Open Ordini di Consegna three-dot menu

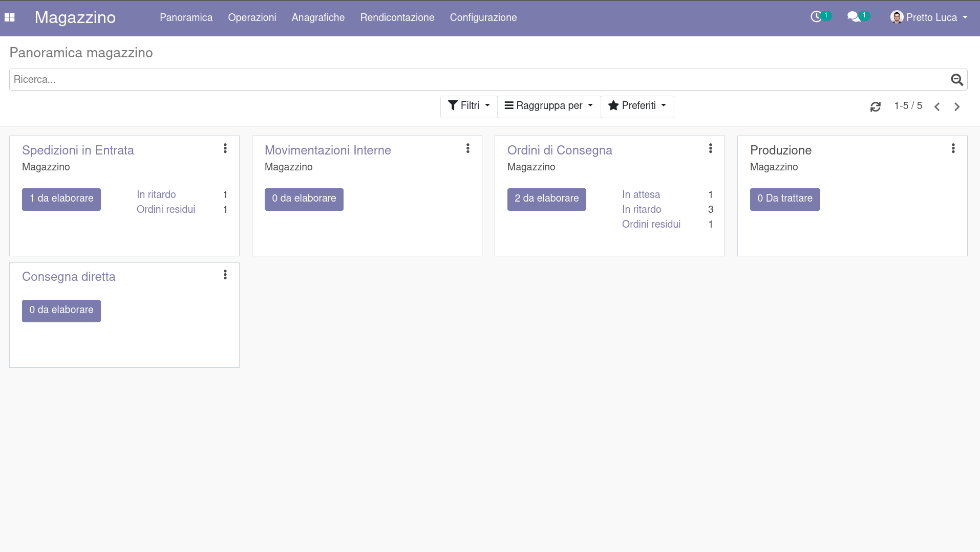pos(710,148)
